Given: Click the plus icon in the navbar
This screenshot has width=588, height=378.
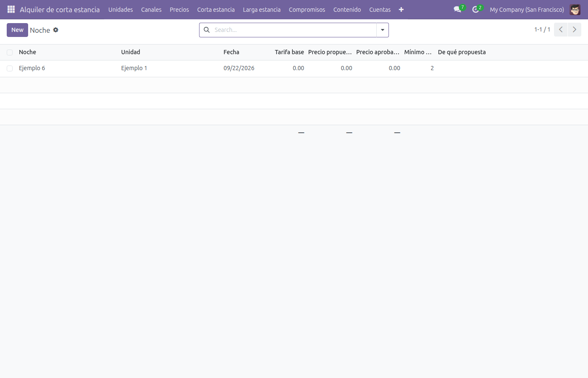Looking at the screenshot, I should (401, 10).
